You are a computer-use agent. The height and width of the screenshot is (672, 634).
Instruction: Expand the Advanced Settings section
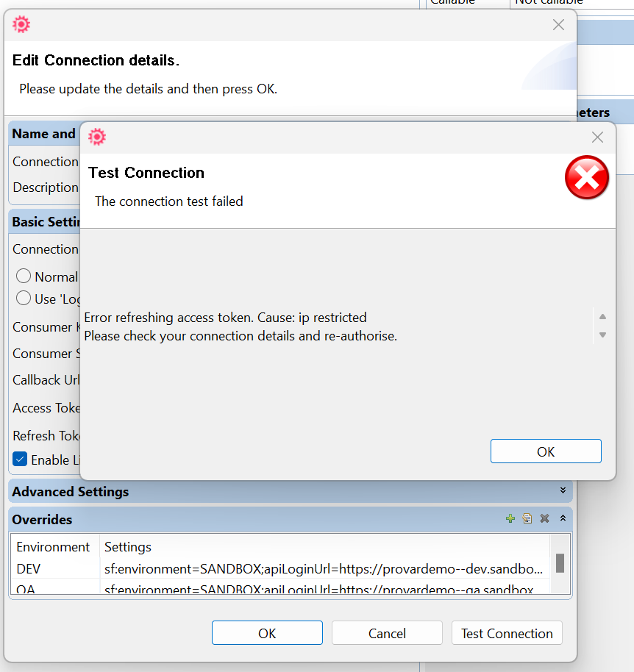563,491
